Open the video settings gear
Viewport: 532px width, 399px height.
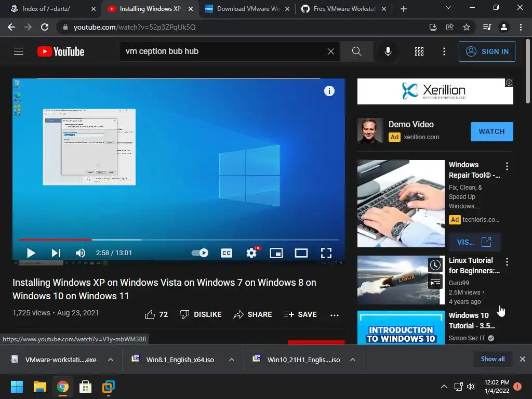[x=251, y=253]
